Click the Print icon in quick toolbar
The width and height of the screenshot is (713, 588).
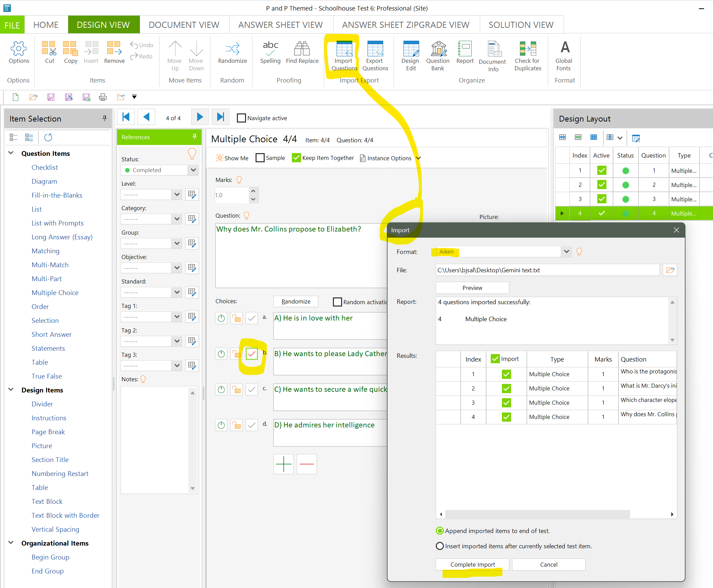point(102,97)
